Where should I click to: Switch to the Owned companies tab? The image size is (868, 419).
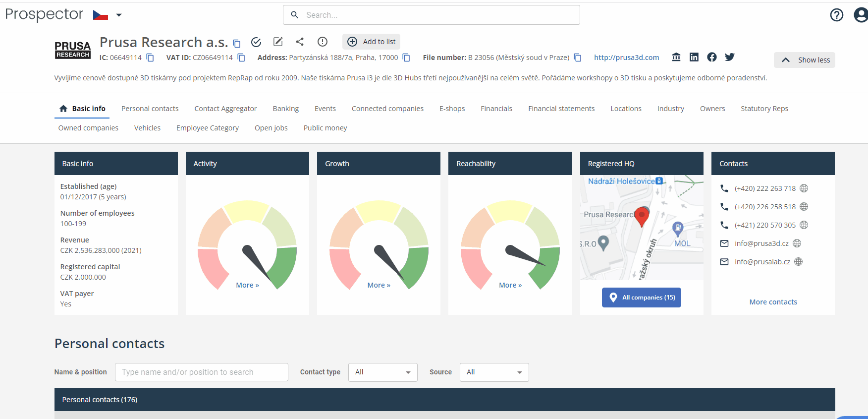[88, 128]
